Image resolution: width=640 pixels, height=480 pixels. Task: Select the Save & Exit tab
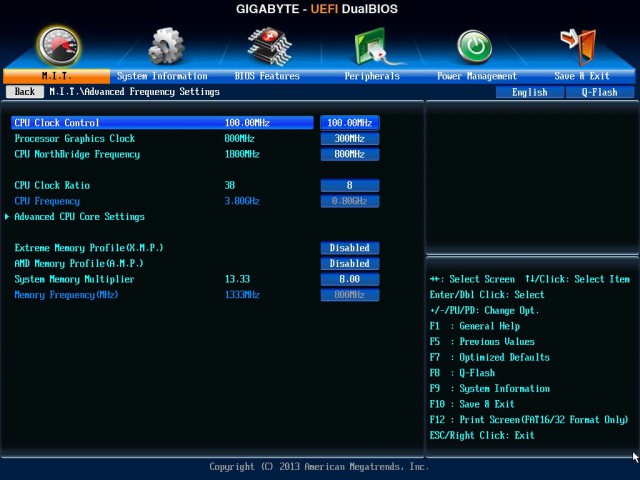click(582, 76)
